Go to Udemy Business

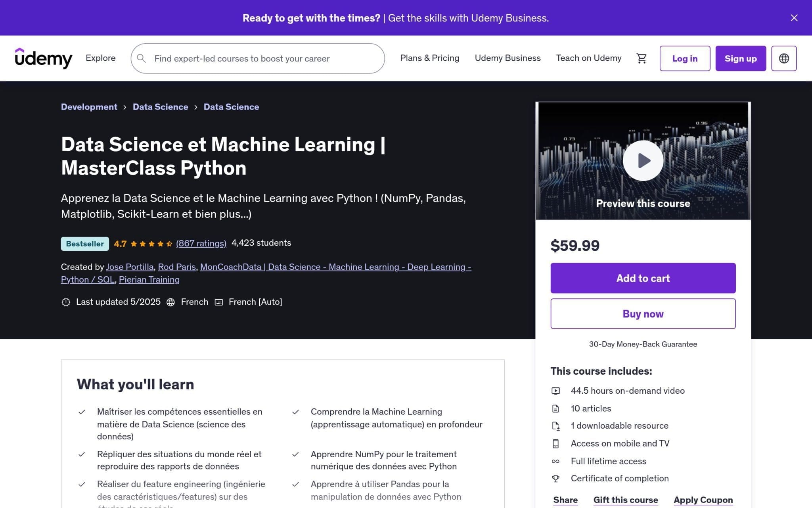point(507,58)
